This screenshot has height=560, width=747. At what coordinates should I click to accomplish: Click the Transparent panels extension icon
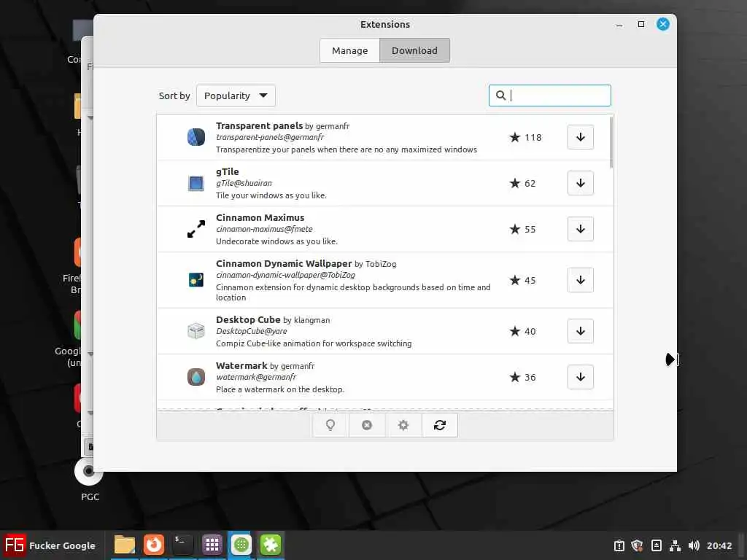tap(196, 137)
